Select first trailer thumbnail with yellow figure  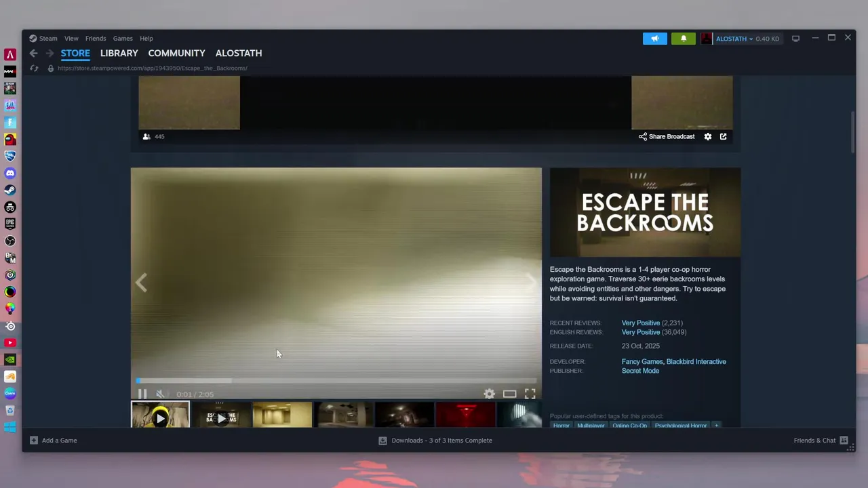(x=160, y=415)
